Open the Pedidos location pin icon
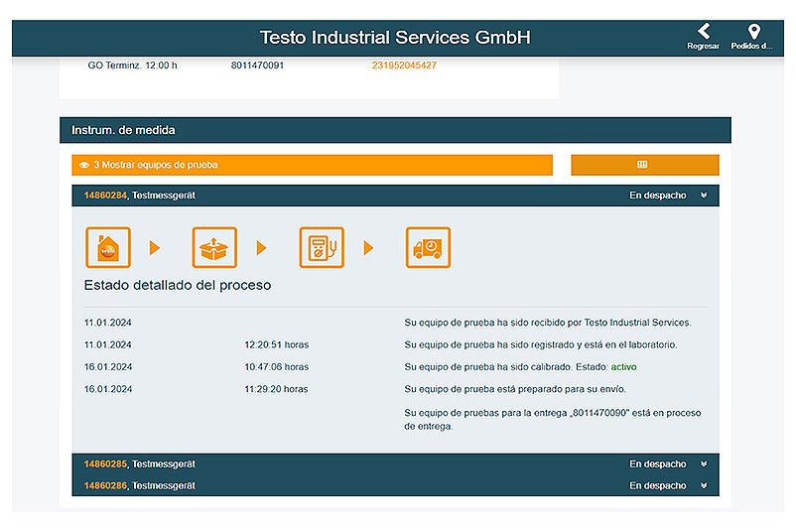 click(x=754, y=31)
